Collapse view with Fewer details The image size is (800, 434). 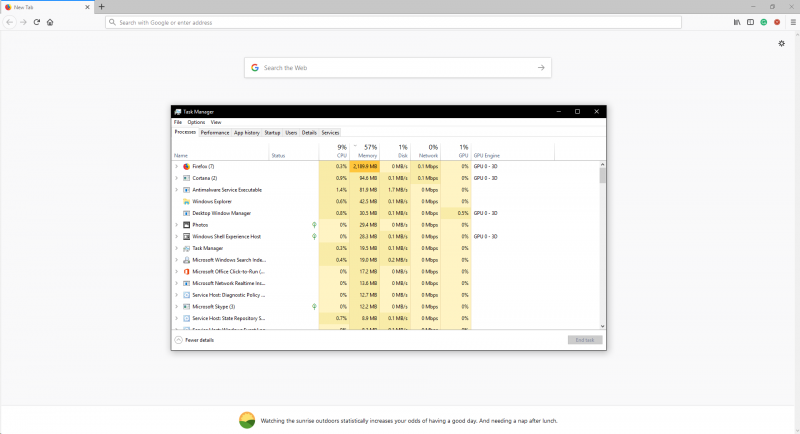click(194, 340)
